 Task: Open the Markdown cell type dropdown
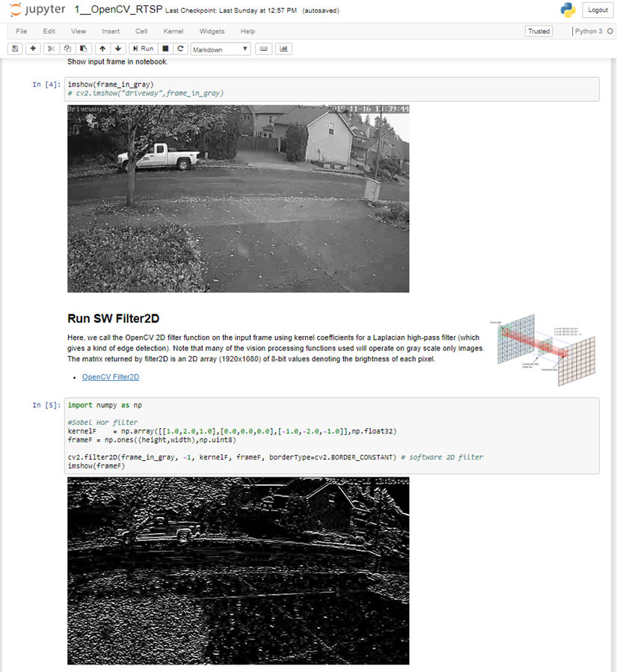(x=221, y=49)
